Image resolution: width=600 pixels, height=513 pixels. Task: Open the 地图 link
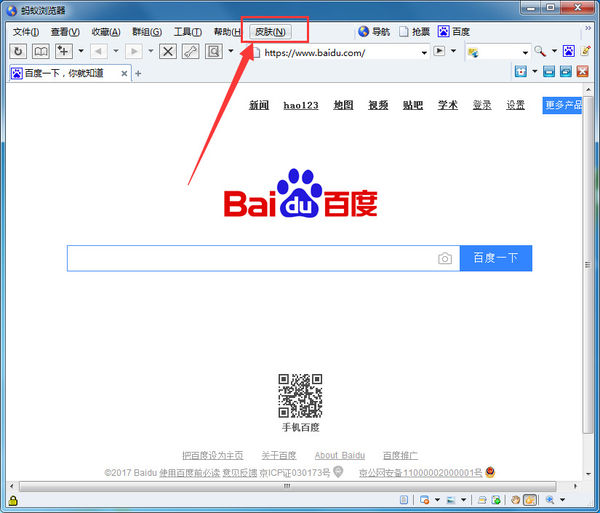343,105
